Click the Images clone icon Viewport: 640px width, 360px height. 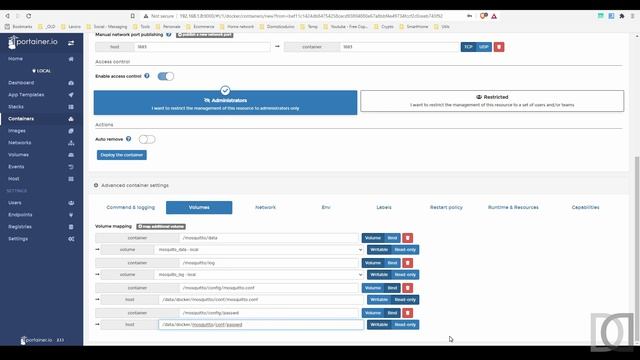(x=71, y=131)
